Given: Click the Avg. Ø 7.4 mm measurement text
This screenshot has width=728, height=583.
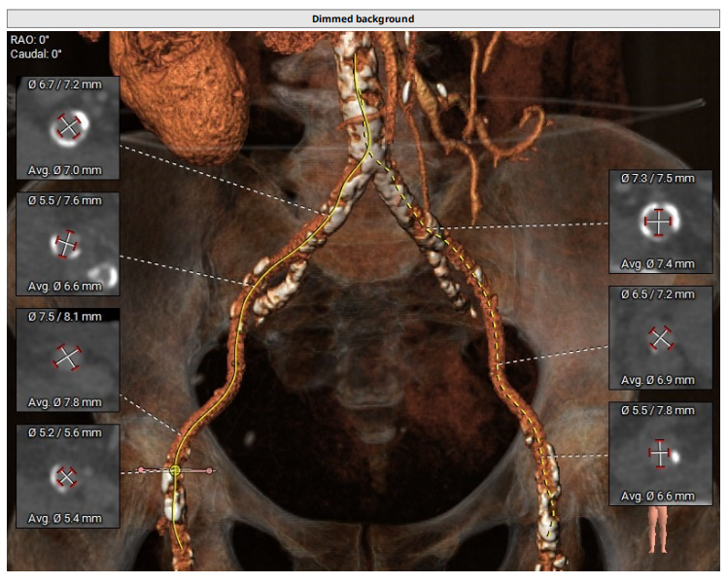Looking at the screenshot, I should 659,263.
